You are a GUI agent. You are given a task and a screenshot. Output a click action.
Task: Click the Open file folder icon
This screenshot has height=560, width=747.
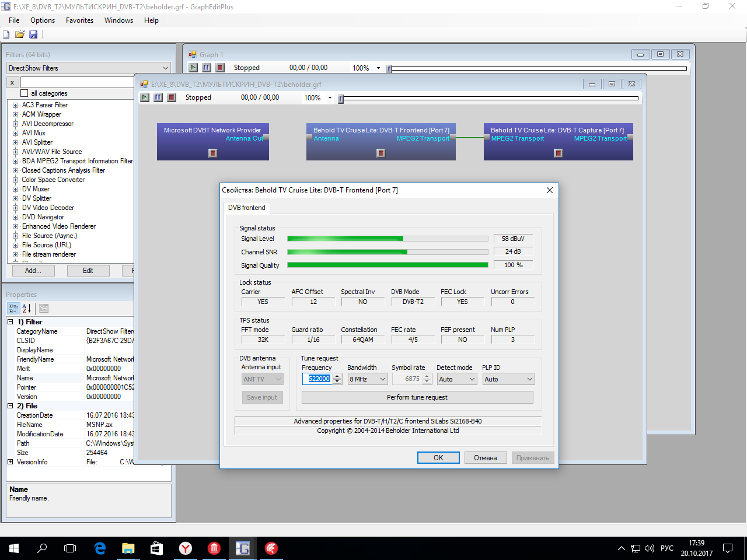pos(20,34)
